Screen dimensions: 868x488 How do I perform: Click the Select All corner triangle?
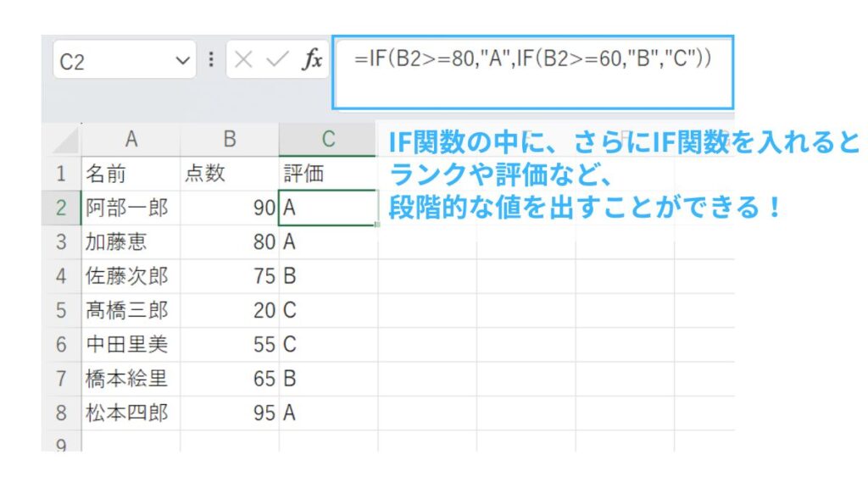pos(66,140)
